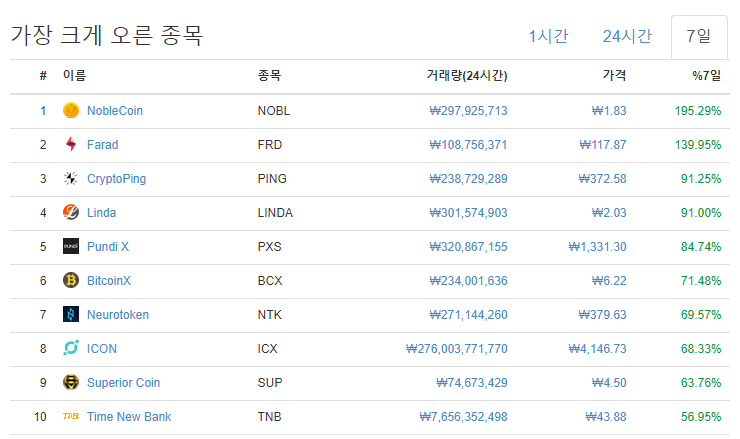740x439 pixels.
Task: Click the BitcoinX logo icon
Action: tap(71, 281)
